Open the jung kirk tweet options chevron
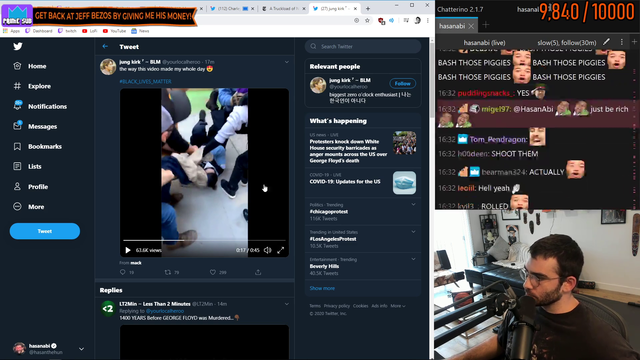640x360 pixels. [287, 62]
